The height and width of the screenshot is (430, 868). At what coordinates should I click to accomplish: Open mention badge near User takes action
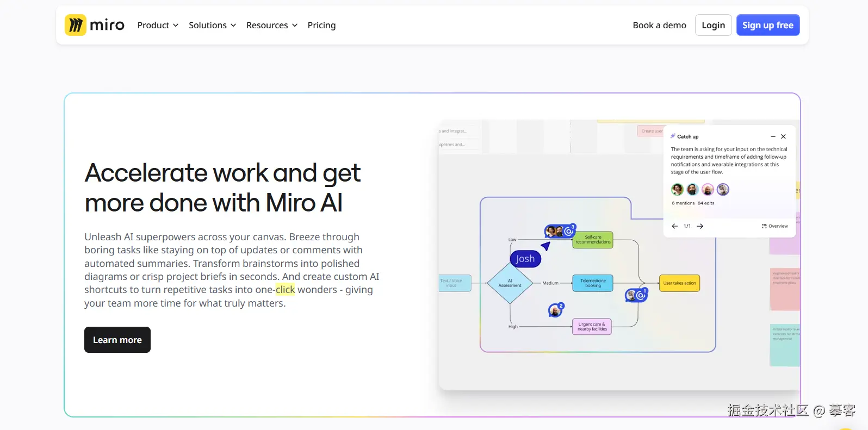point(636,295)
